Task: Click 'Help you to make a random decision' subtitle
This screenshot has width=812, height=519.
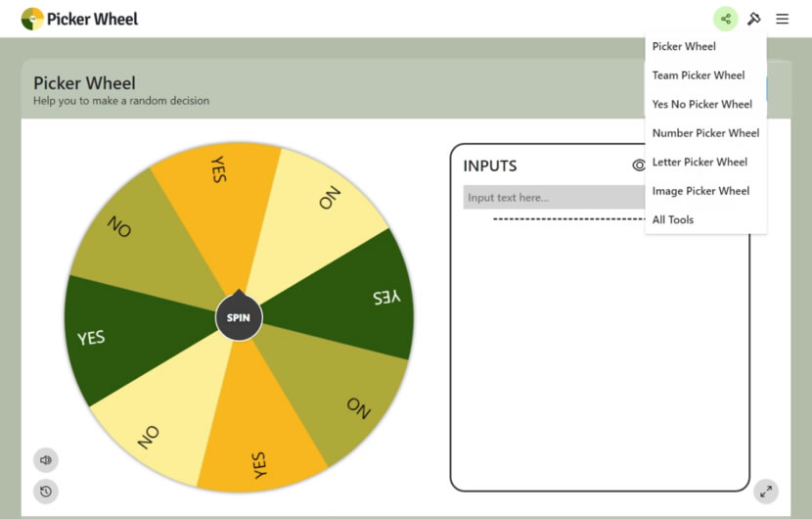Action: click(121, 101)
